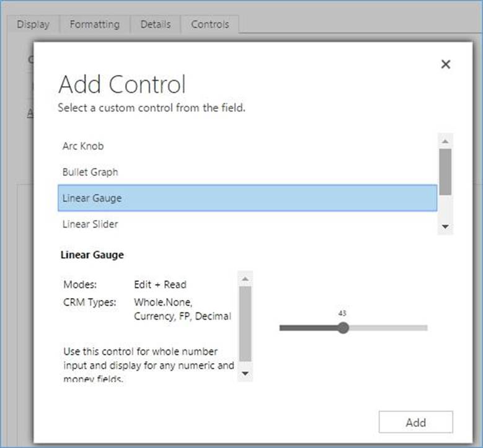Pick the Linear Slider control
The height and width of the screenshot is (448, 483).
[90, 224]
